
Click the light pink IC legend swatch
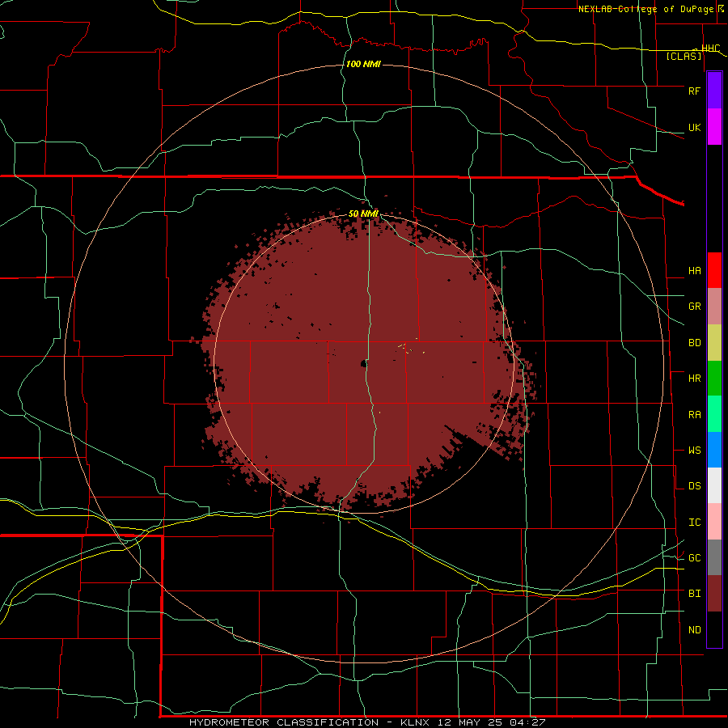[x=714, y=522]
